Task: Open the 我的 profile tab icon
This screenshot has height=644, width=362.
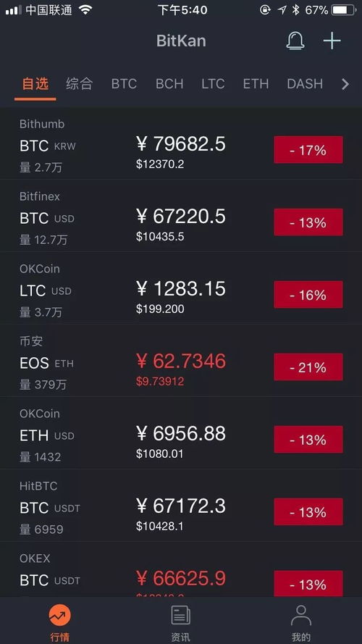Action: click(x=301, y=615)
